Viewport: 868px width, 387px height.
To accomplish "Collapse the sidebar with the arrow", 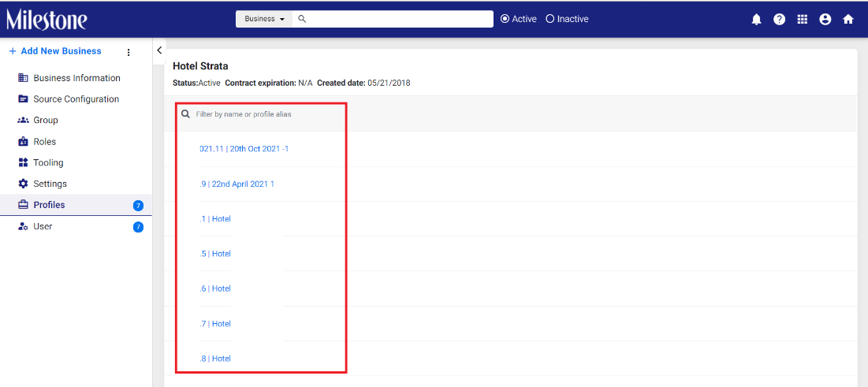I will (159, 50).
